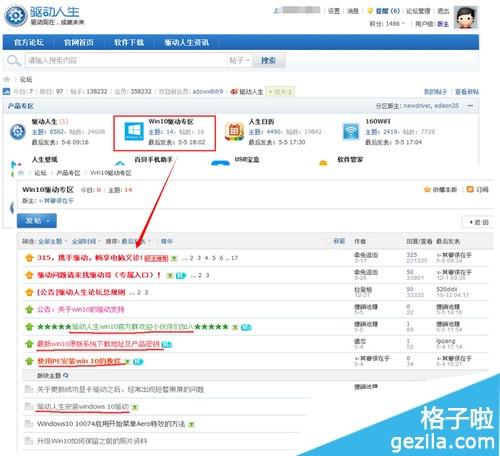Click sticky icon of 315 携手驱动 thread
Viewport: 500px width, 456px height.
pyautogui.click(x=29, y=258)
